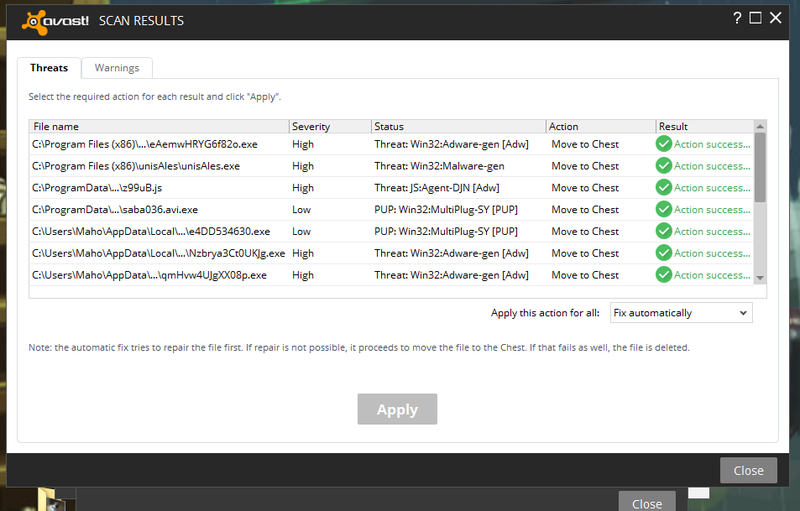Open Move to Chest action for saba036.avi.exe
Viewport: 800px width, 511px height.
tap(585, 210)
